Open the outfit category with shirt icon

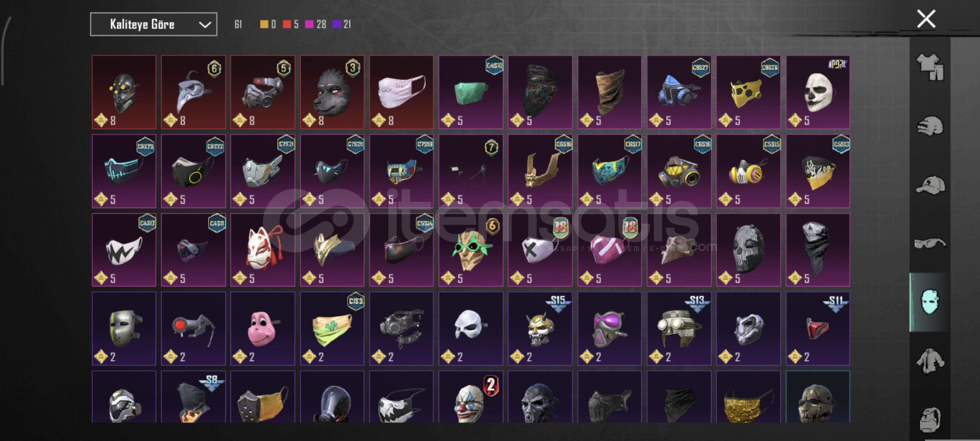tap(930, 67)
